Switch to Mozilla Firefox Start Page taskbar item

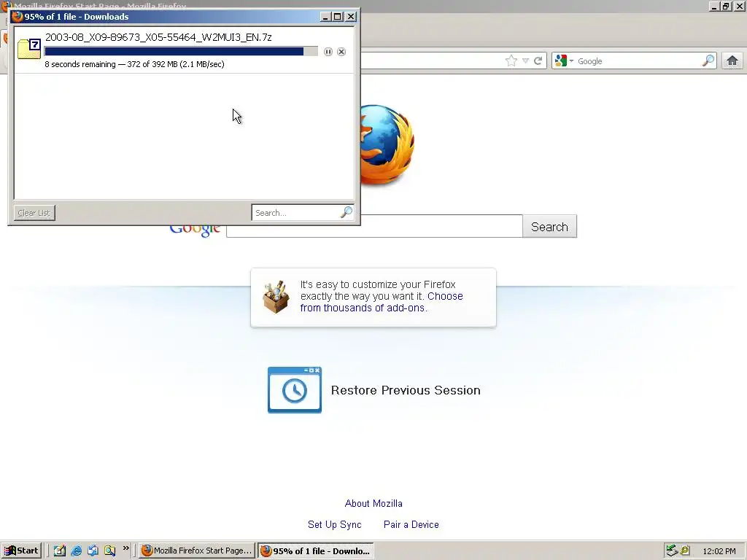(197, 551)
